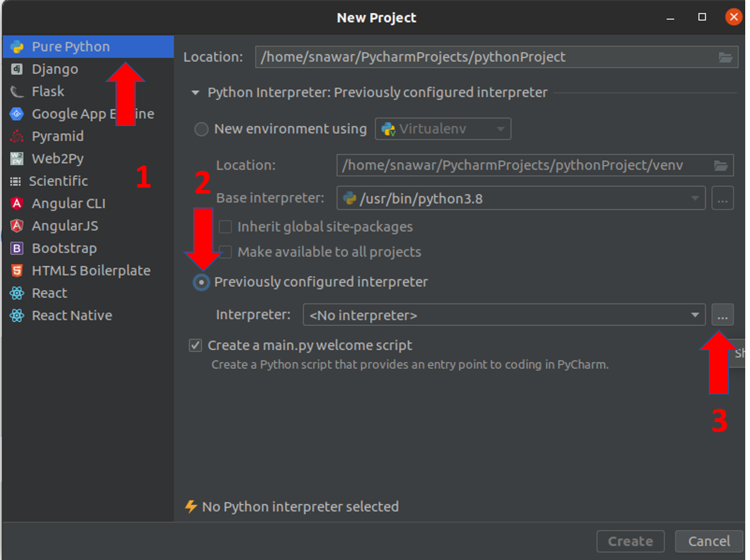This screenshot has height=560, width=750.
Task: Choose HTML5 Boilerplate project type
Action: (x=88, y=271)
